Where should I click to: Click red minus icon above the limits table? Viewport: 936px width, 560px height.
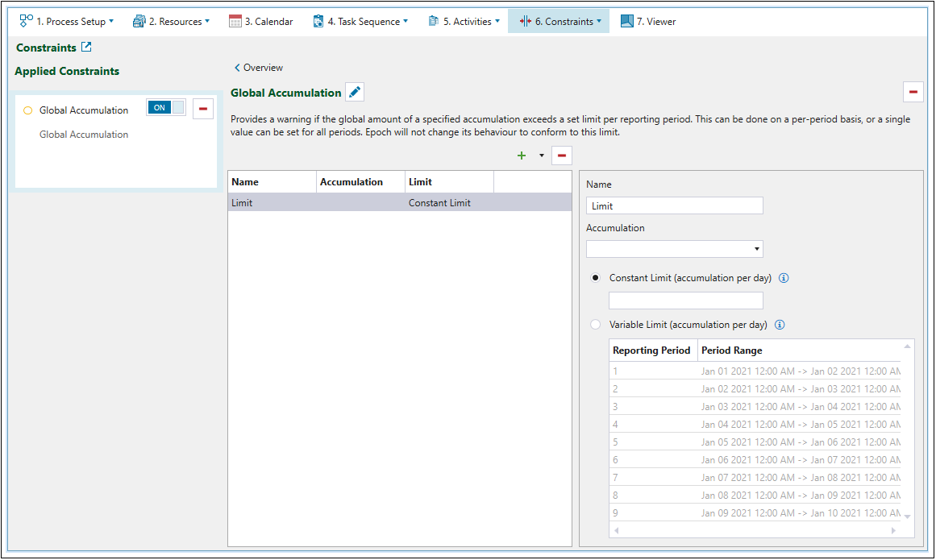click(561, 156)
